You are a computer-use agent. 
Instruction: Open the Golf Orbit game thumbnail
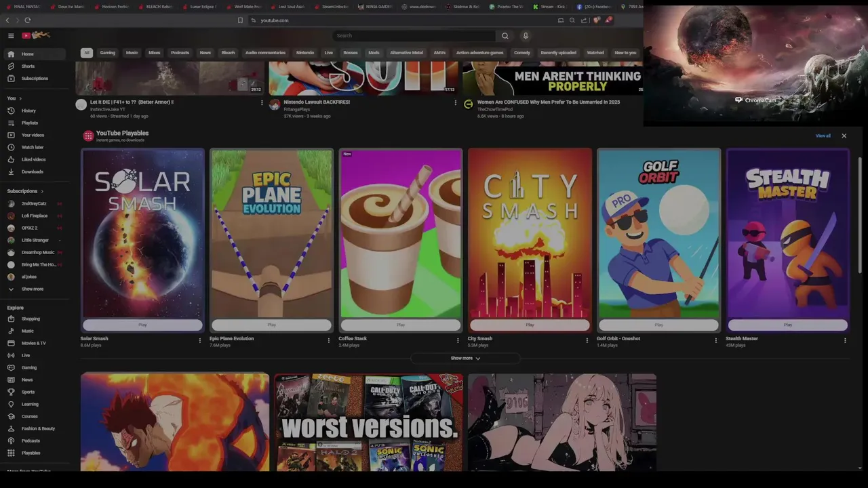click(x=658, y=234)
